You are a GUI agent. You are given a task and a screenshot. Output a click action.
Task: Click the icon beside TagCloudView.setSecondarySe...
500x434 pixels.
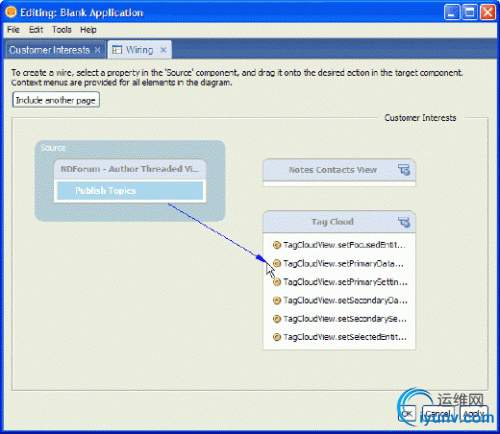(x=276, y=319)
